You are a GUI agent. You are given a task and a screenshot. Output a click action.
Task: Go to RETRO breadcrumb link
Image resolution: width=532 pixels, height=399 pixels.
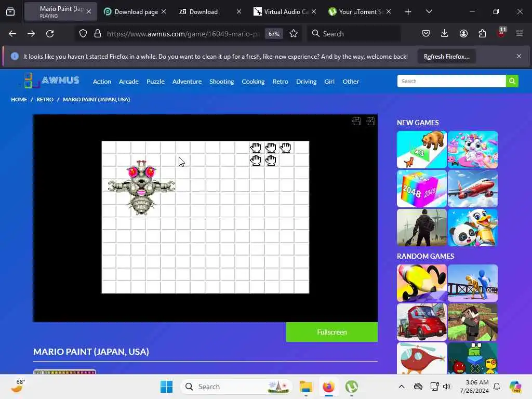point(45,99)
